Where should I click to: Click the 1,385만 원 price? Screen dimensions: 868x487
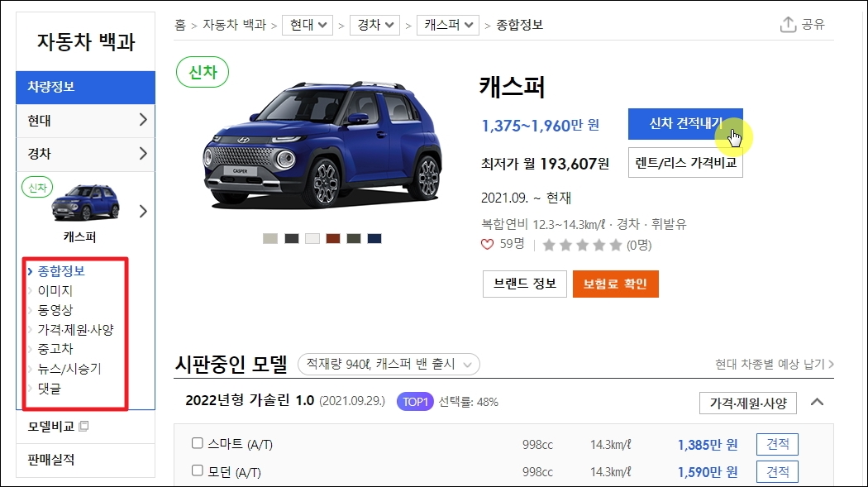[708, 444]
